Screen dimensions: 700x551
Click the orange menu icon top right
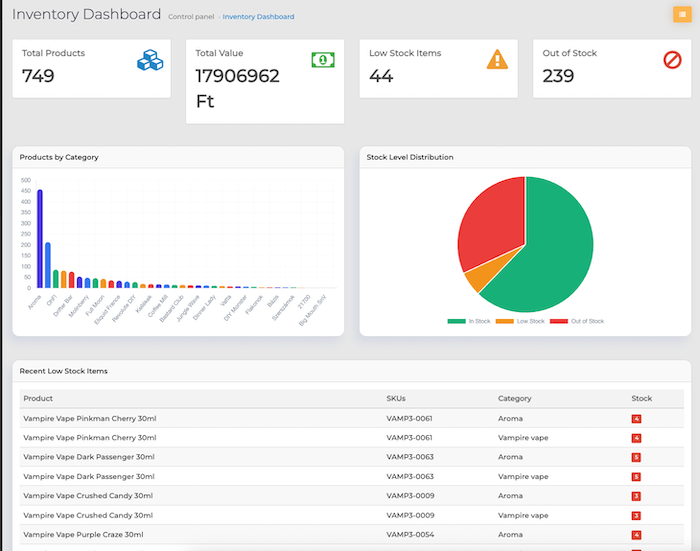tap(682, 14)
